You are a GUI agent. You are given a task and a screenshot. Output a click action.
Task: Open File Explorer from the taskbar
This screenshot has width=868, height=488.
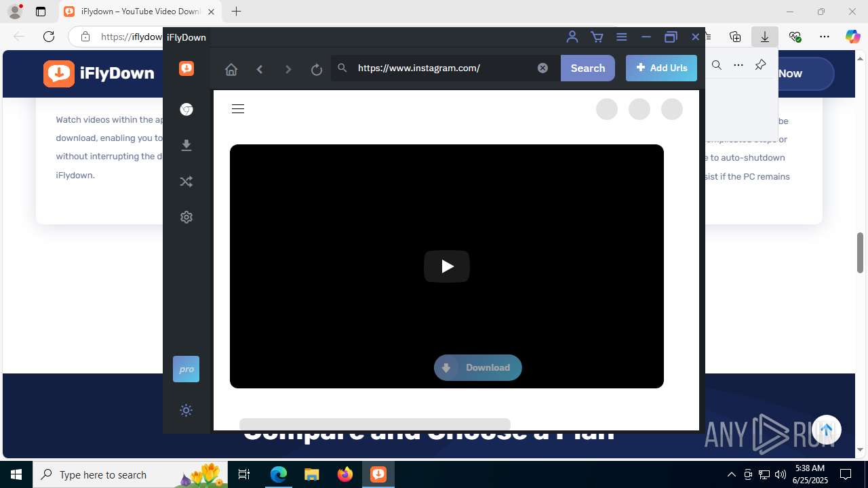311,474
